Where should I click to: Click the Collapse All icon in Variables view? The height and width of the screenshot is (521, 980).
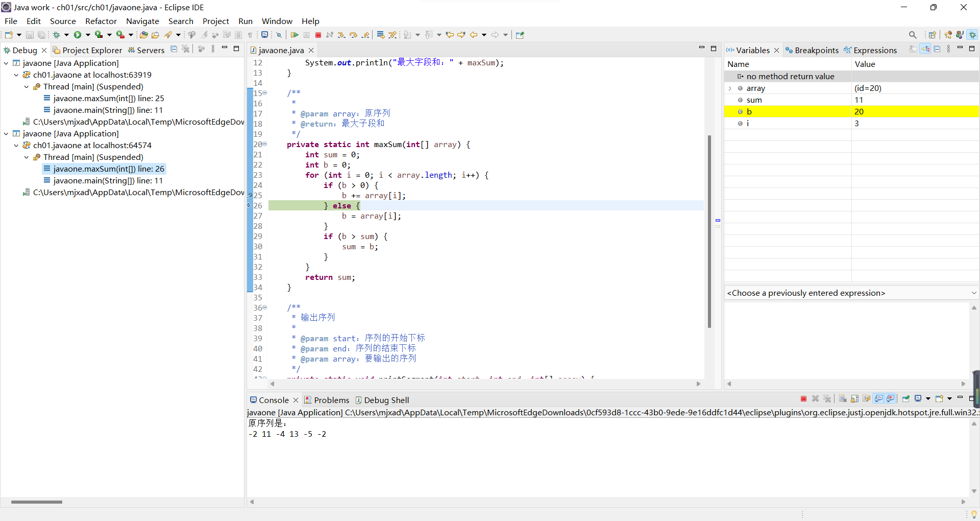click(x=937, y=49)
